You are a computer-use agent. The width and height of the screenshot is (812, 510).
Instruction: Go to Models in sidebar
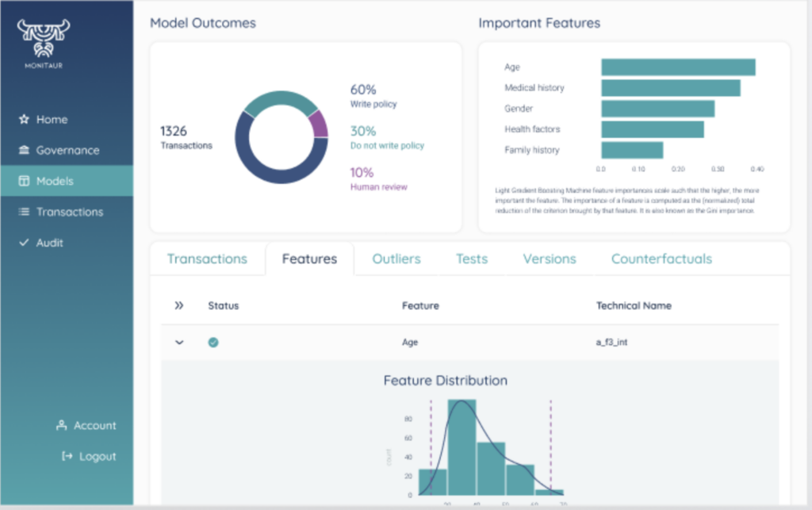(x=67, y=181)
